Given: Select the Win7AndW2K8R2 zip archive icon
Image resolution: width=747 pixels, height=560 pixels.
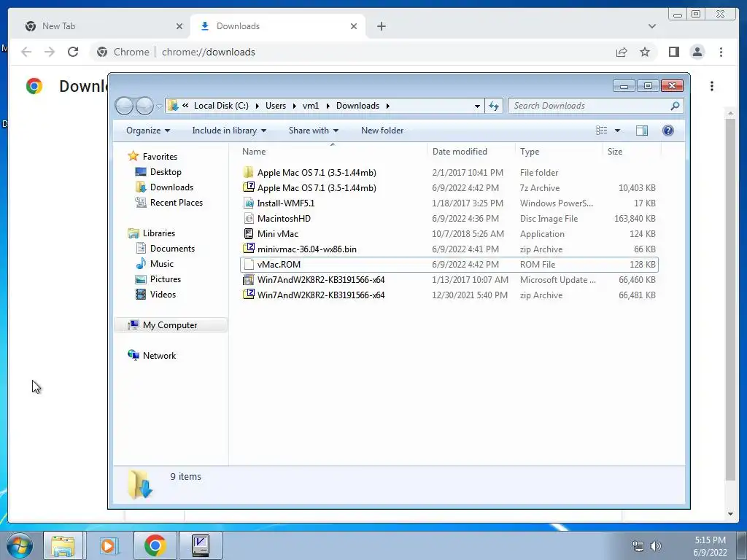Looking at the screenshot, I should pyautogui.click(x=248, y=295).
